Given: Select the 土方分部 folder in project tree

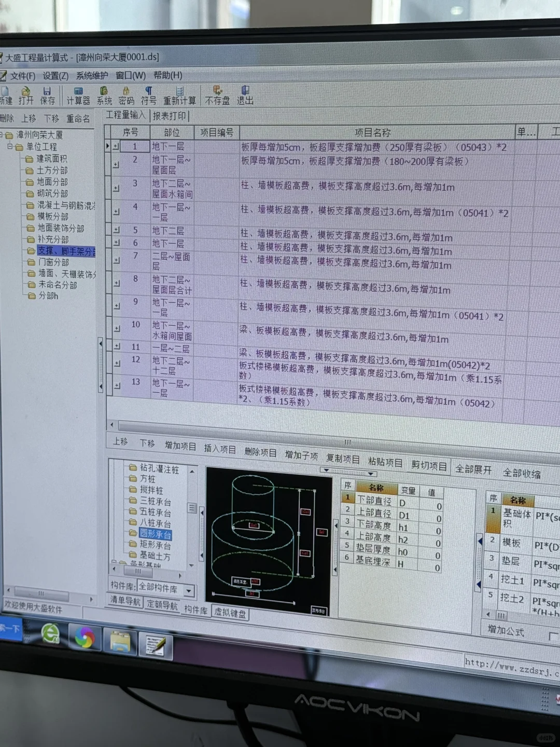Looking at the screenshot, I should (47, 170).
